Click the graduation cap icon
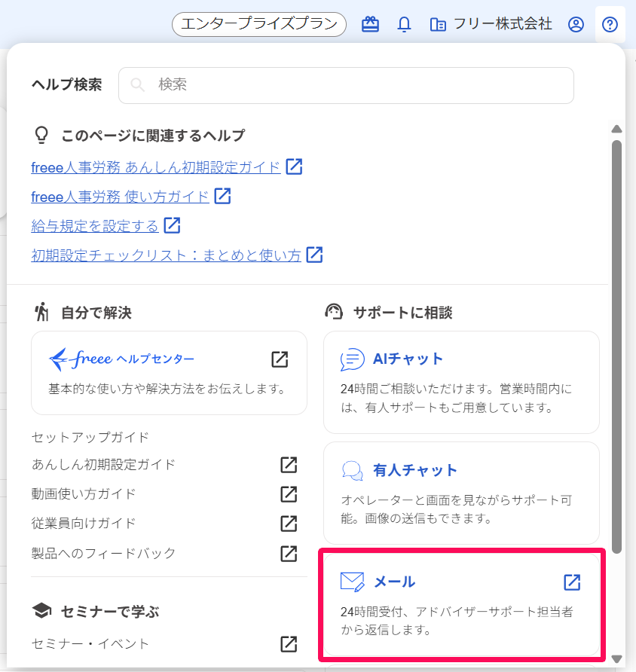 42,610
